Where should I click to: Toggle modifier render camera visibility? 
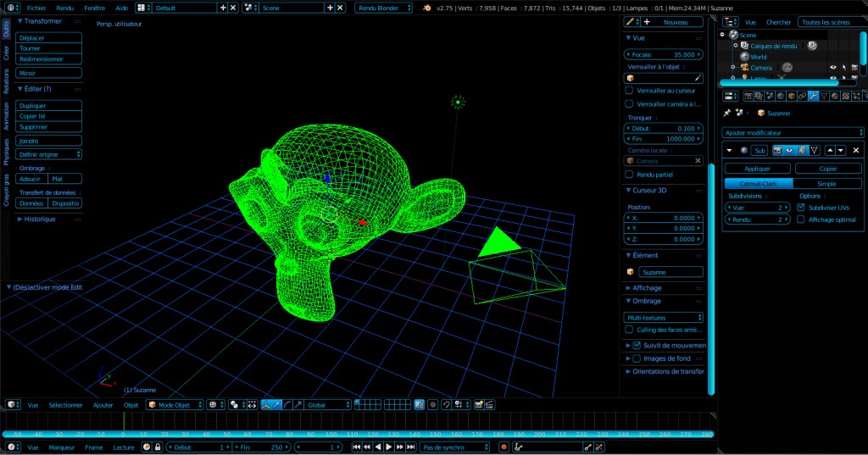click(x=777, y=151)
